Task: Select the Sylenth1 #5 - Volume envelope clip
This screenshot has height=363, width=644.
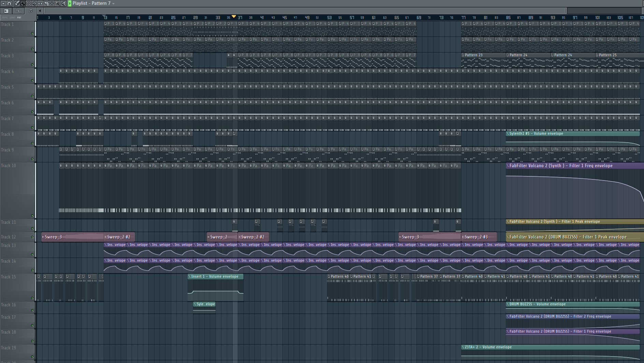Action: [x=573, y=139]
